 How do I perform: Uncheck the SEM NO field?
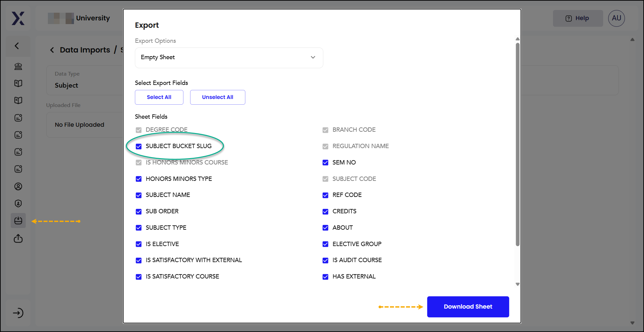point(325,162)
